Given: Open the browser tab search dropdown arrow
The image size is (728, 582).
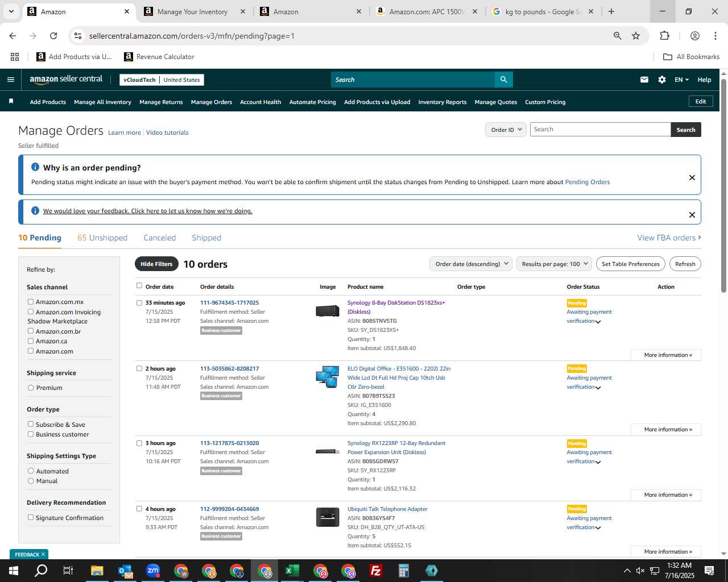Looking at the screenshot, I should pyautogui.click(x=11, y=11).
